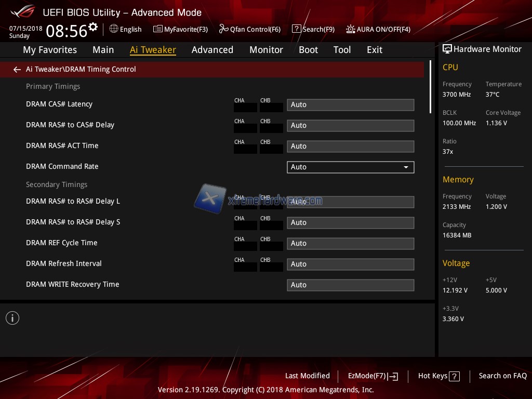Switch to EzMode(F7)
The image size is (532, 399).
pos(373,376)
